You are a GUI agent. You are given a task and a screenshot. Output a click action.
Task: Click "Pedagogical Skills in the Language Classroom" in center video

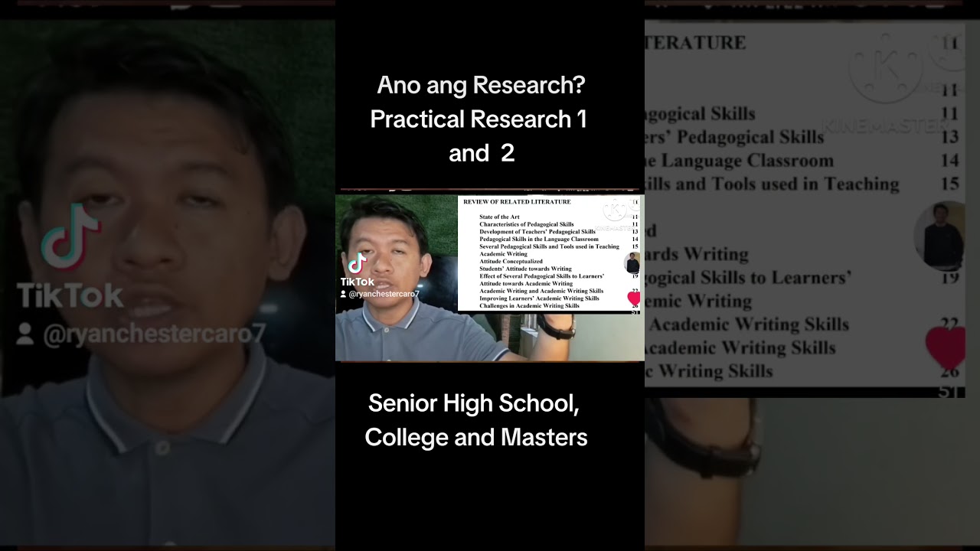click(539, 239)
